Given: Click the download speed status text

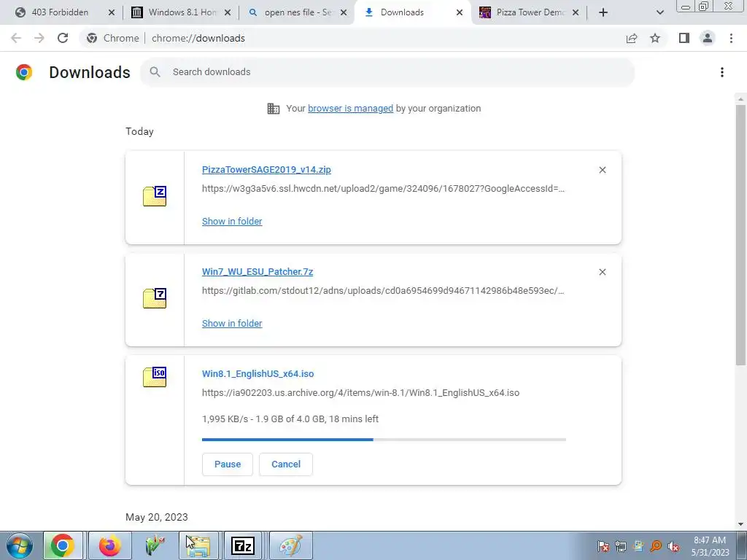Looking at the screenshot, I should click(x=290, y=419).
